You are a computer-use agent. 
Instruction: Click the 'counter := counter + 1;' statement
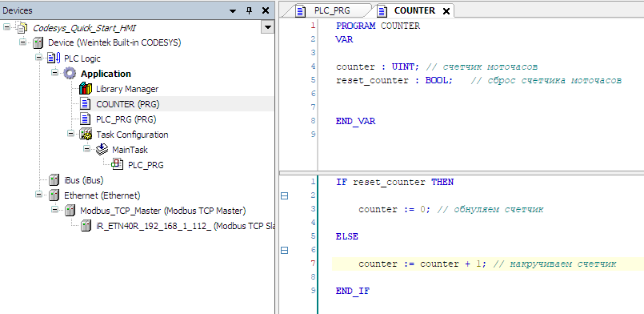[x=422, y=264]
